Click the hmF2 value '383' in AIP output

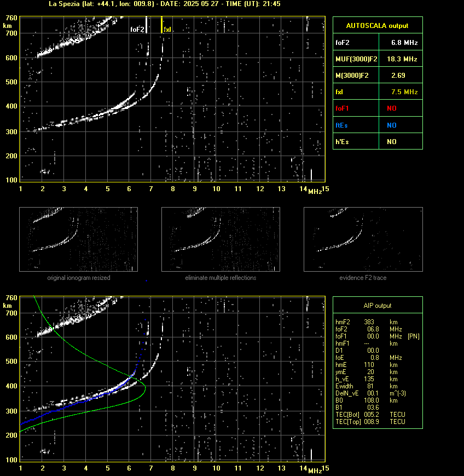[369, 322]
